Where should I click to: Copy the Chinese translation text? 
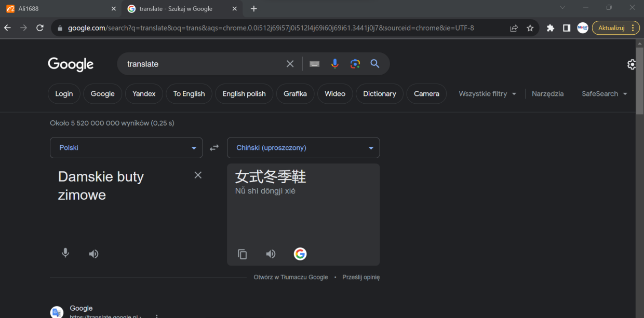pyautogui.click(x=242, y=254)
